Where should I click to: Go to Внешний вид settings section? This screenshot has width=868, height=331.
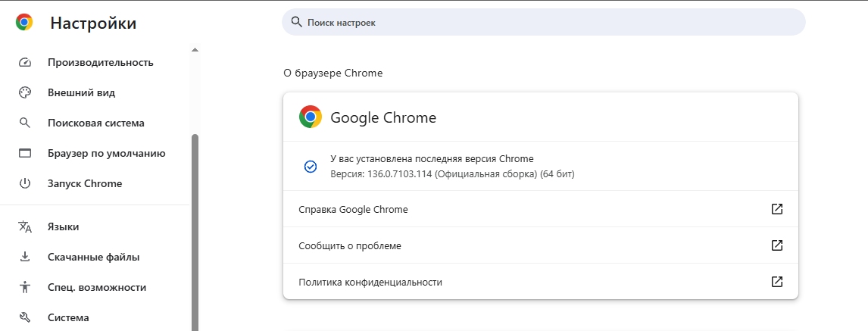[81, 92]
